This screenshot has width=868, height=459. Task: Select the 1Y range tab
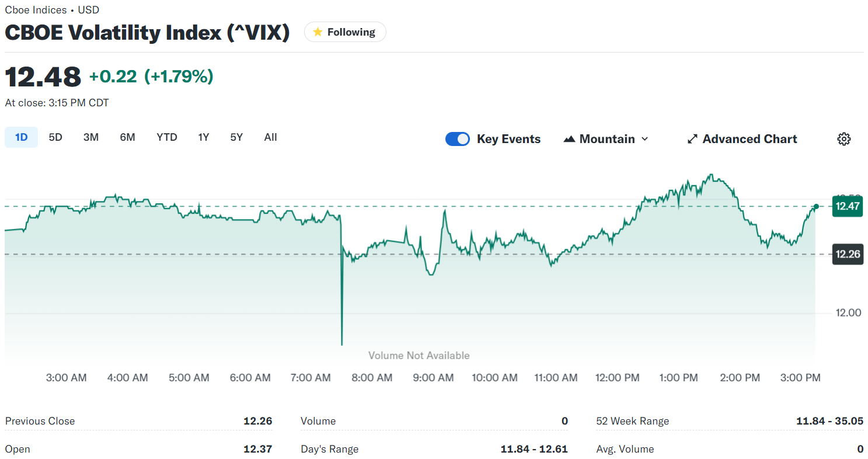pos(204,137)
